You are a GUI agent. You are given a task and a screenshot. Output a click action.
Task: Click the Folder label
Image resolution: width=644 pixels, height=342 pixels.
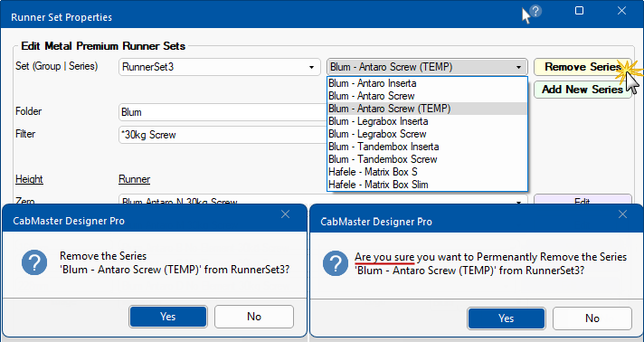[x=28, y=111]
